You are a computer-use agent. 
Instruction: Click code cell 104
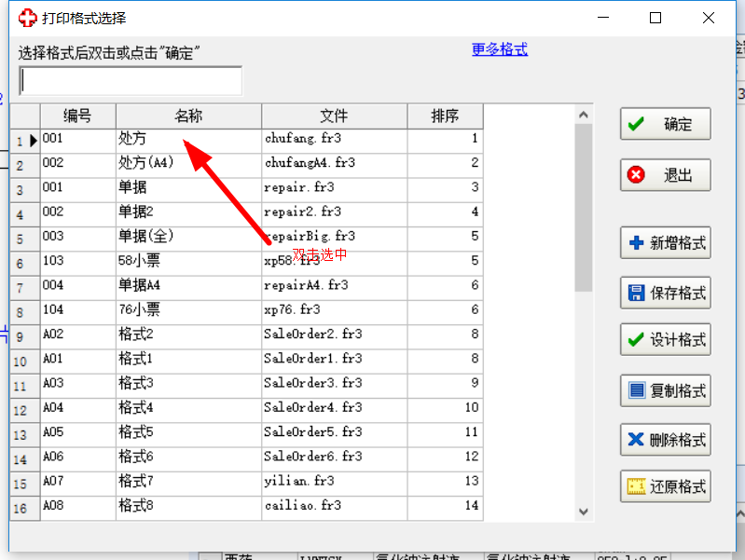pyautogui.click(x=78, y=312)
